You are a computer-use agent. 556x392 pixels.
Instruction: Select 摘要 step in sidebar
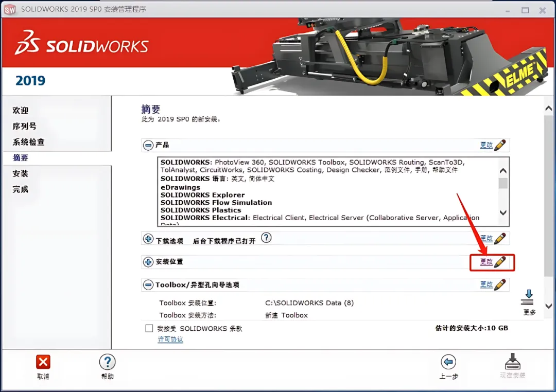[x=20, y=158]
